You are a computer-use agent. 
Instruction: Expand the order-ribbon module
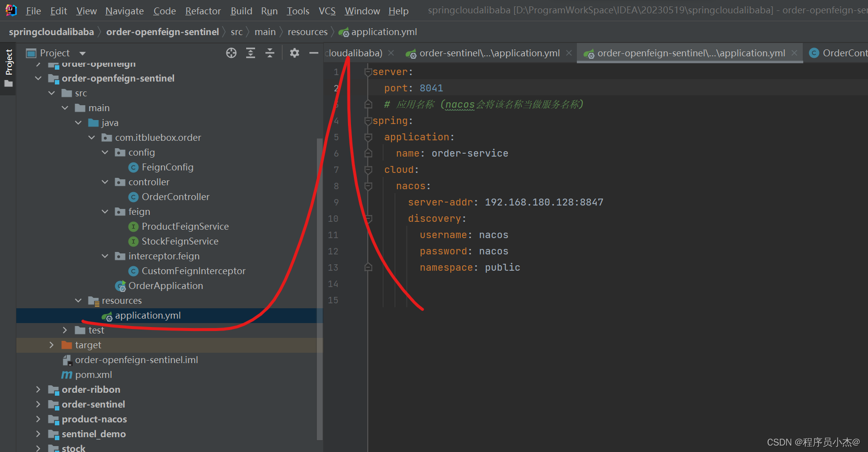pos(38,389)
